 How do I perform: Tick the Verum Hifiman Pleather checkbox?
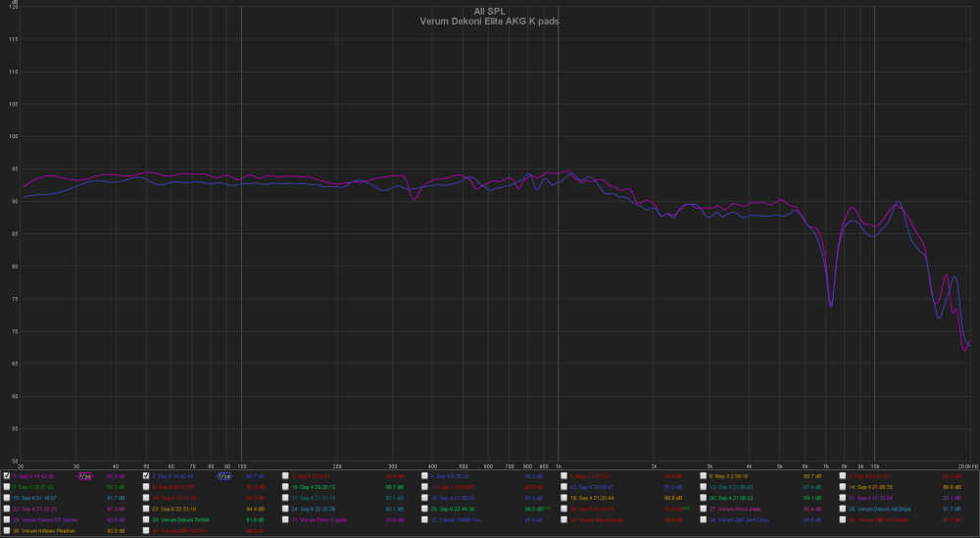point(8,530)
